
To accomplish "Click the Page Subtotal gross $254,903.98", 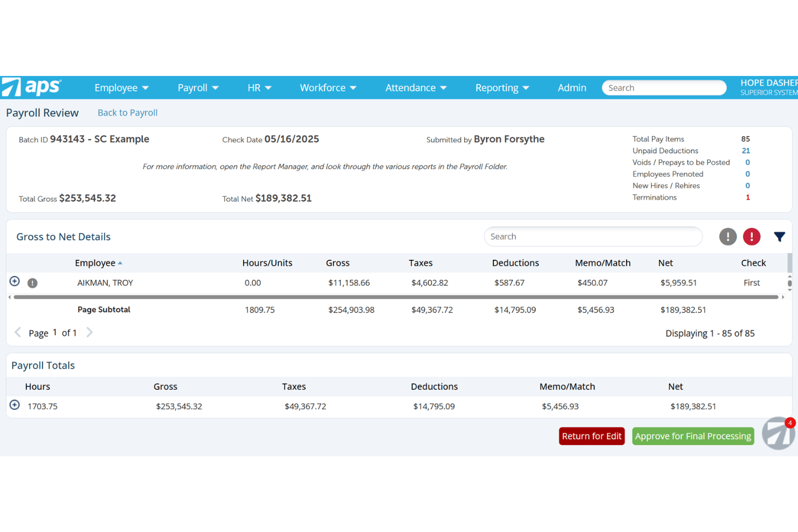I will point(351,310).
